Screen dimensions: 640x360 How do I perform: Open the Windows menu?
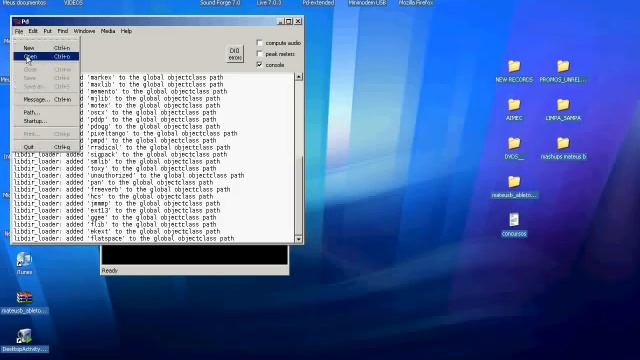84,31
